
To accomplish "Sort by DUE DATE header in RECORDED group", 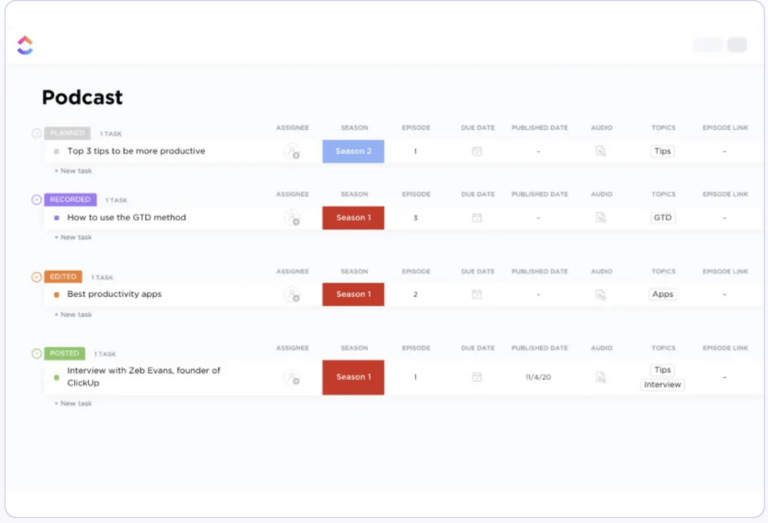I will [478, 194].
